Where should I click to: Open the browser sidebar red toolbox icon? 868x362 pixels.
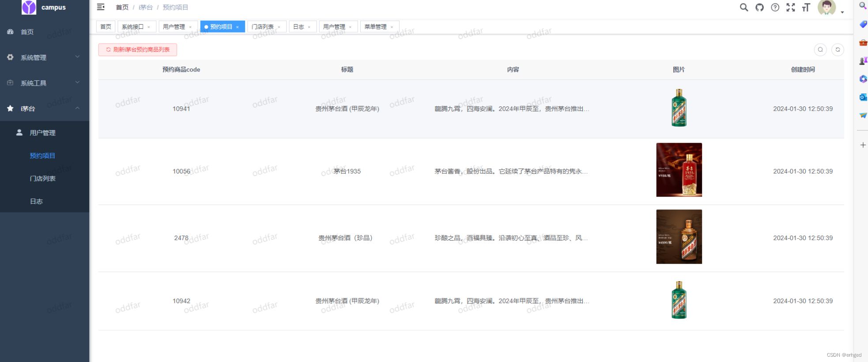click(x=863, y=43)
